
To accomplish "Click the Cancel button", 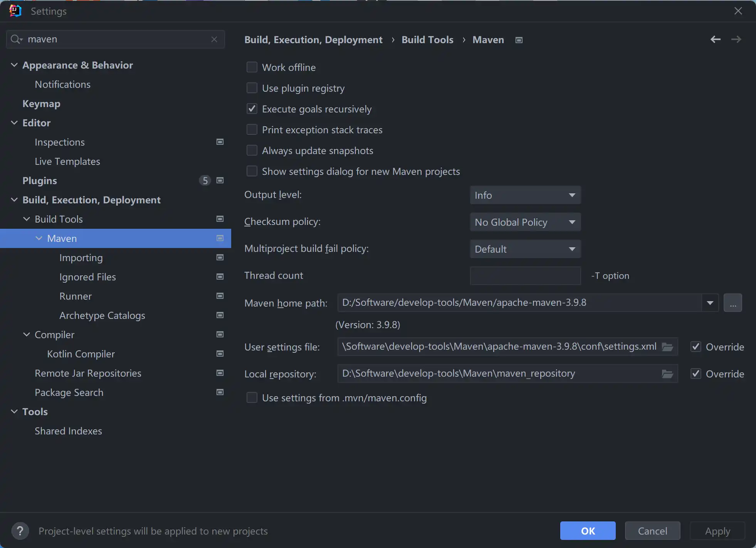I will coord(652,531).
